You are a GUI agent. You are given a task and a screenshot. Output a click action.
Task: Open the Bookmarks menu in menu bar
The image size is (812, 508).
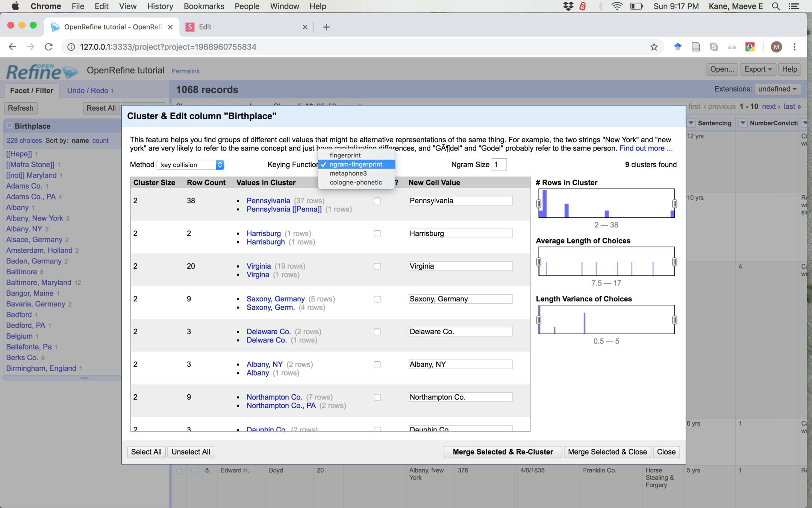click(x=204, y=6)
